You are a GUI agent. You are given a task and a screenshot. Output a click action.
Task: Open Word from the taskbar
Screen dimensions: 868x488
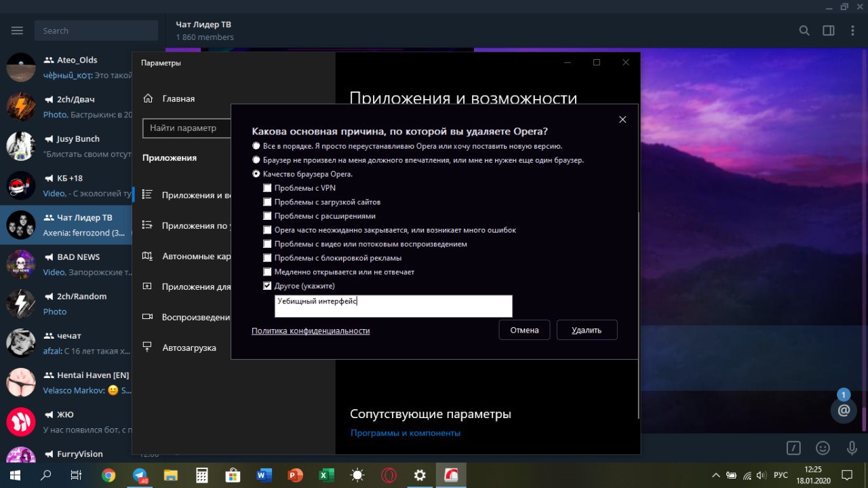264,475
